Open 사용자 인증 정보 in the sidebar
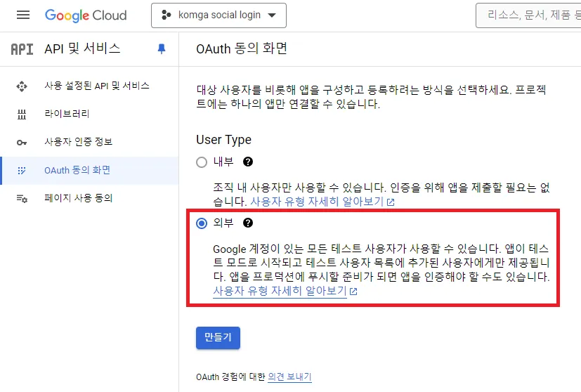 (78, 142)
